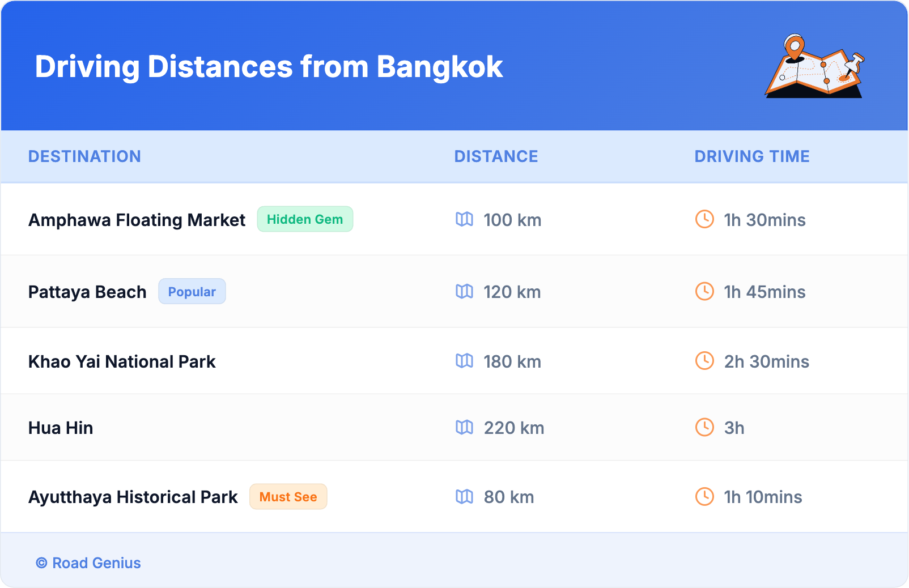The height and width of the screenshot is (588, 909).
Task: Click the map icon beside 180 km
Action: point(464,361)
